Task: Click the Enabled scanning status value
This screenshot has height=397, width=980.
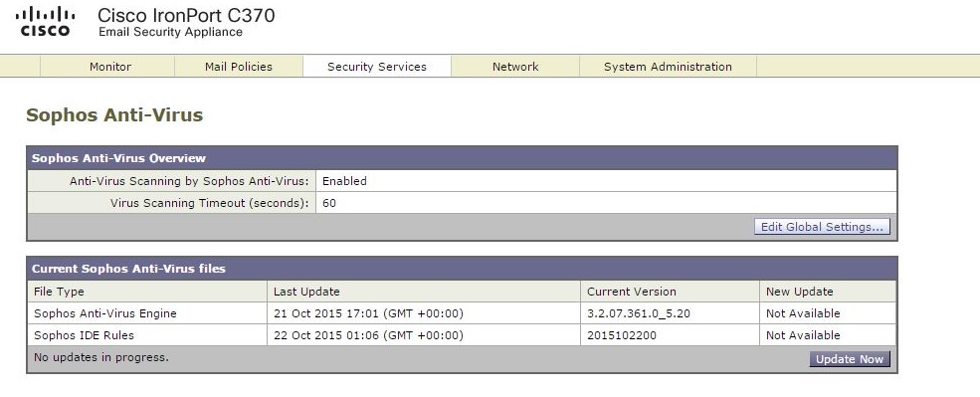Action: coord(344,181)
